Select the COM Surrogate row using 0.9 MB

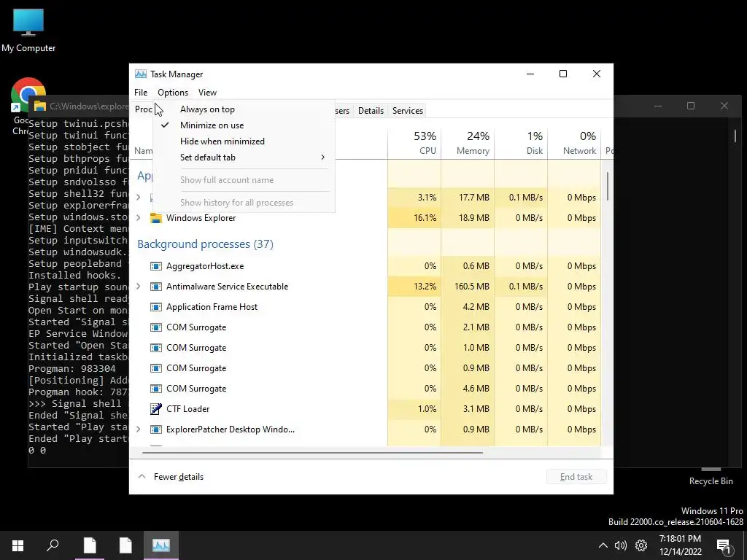point(367,368)
